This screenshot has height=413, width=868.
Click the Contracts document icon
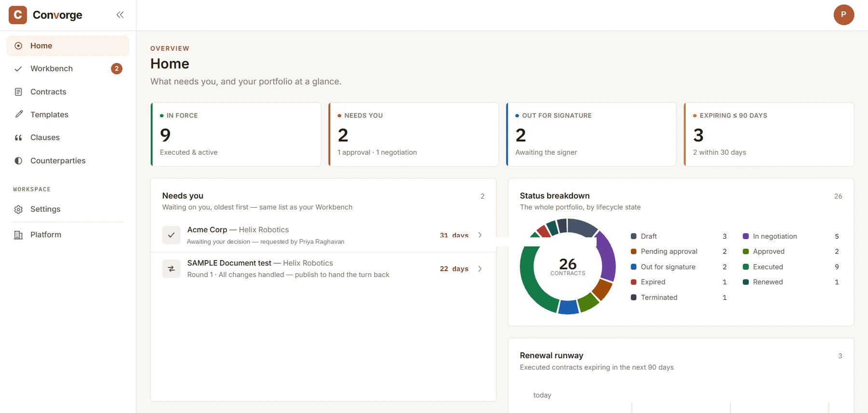(x=18, y=92)
